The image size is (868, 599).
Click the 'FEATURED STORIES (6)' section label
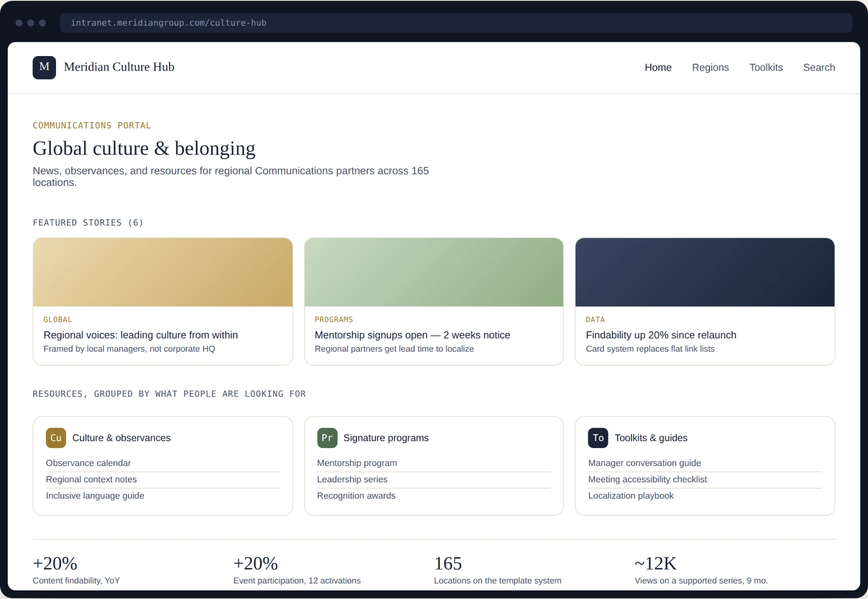[88, 222]
